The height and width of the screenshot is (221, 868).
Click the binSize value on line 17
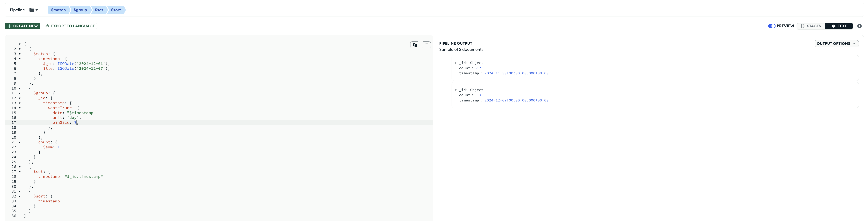75,123
